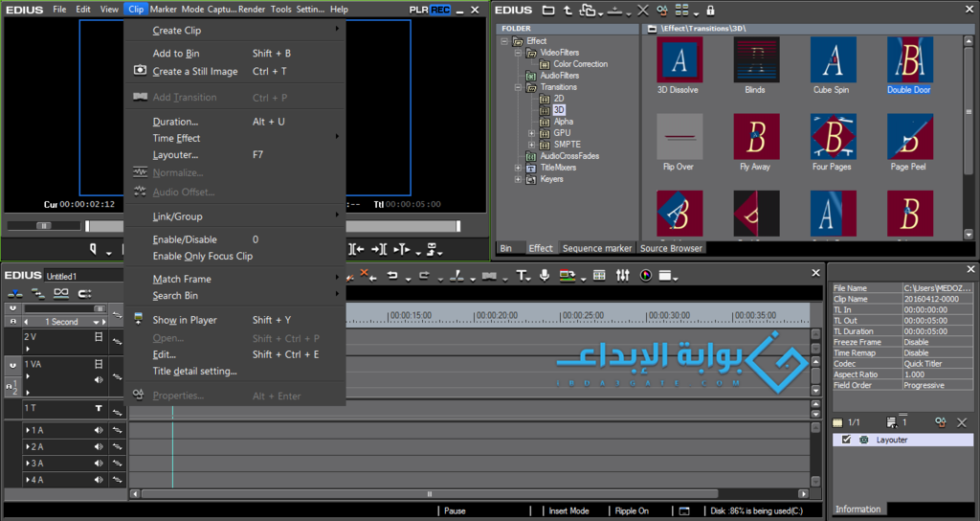The image size is (980, 521).
Task: Toggle the Layouter checkbox in Information panel
Action: pyautogui.click(x=846, y=440)
